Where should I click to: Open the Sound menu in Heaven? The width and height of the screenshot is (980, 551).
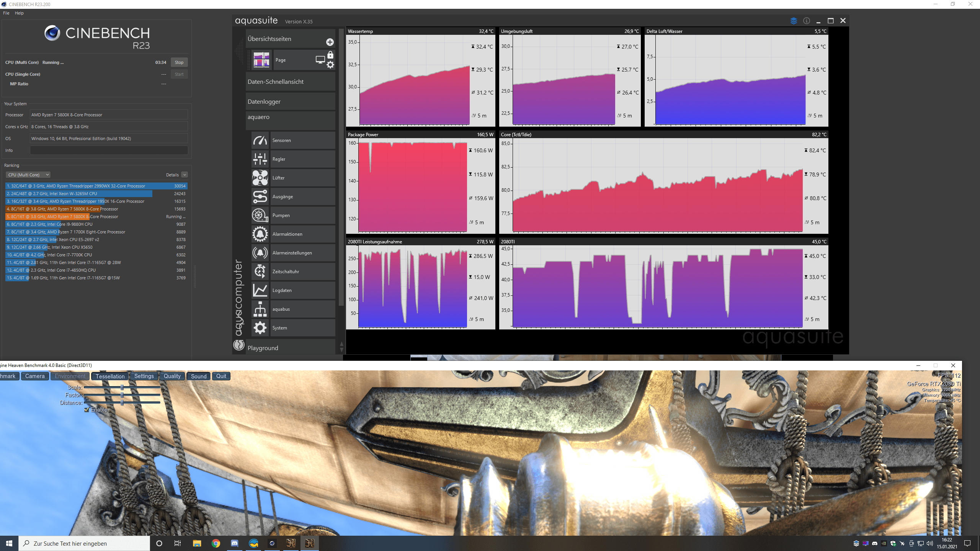coord(199,376)
